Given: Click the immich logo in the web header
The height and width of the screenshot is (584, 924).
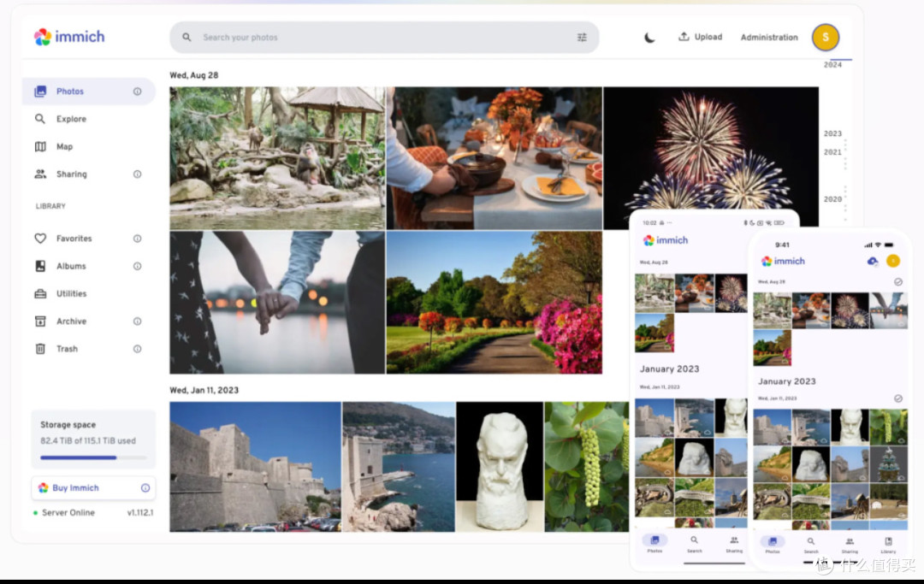Looking at the screenshot, I should coord(69,37).
